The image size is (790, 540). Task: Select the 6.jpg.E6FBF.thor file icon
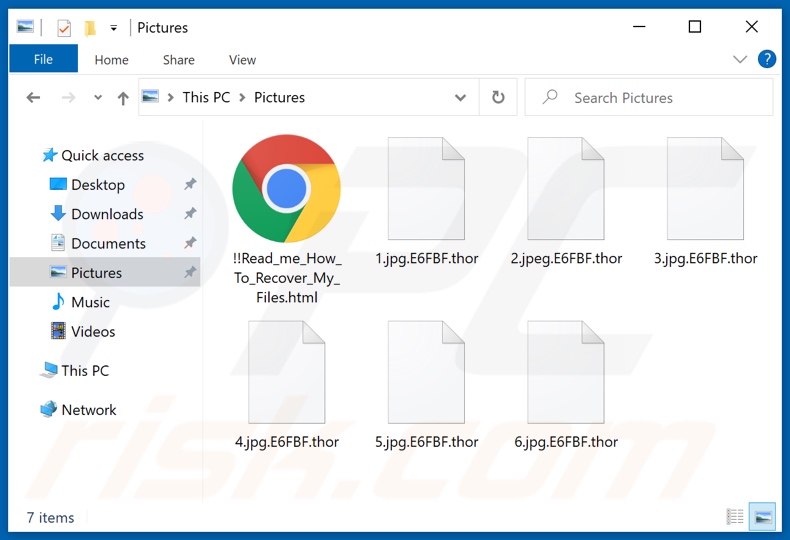pos(566,372)
